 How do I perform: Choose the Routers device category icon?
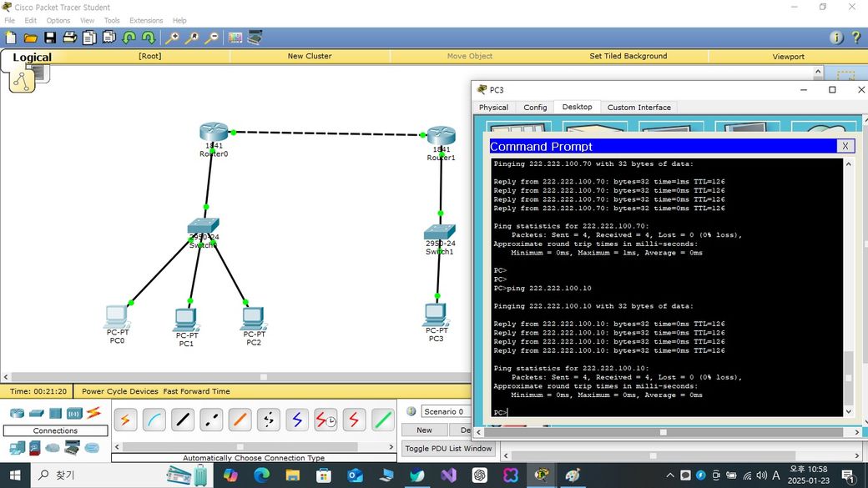(x=17, y=413)
